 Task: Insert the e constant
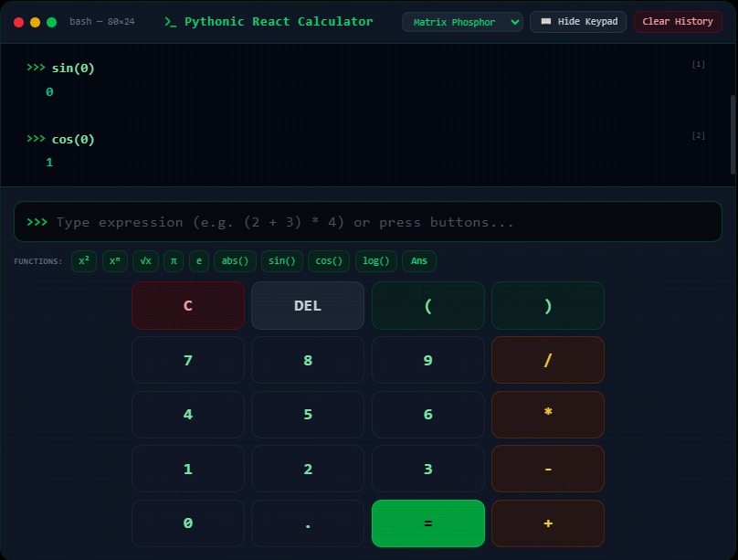(198, 261)
